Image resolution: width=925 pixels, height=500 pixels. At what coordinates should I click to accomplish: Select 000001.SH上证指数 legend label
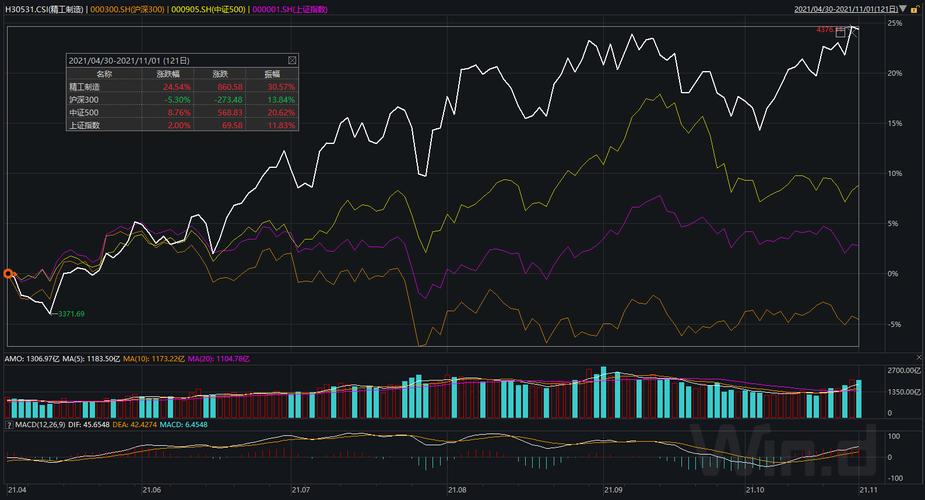tap(290, 9)
